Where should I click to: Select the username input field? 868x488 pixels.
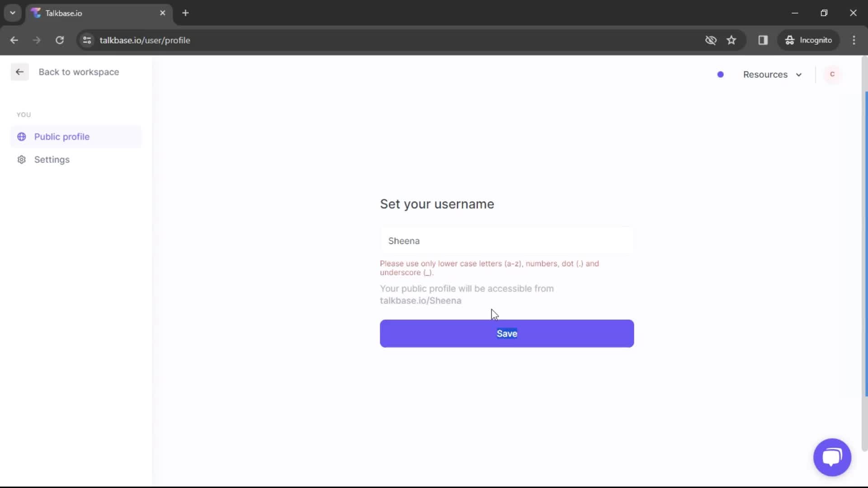pos(506,241)
